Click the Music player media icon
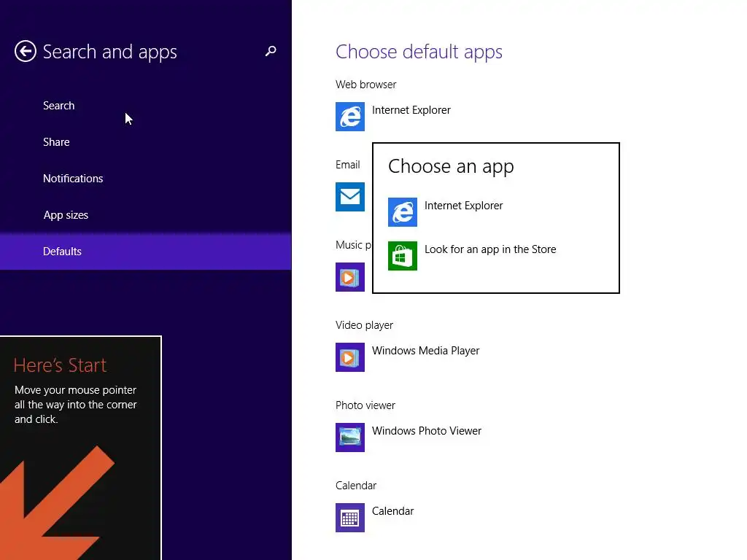The width and height of the screenshot is (747, 560). coord(349,276)
